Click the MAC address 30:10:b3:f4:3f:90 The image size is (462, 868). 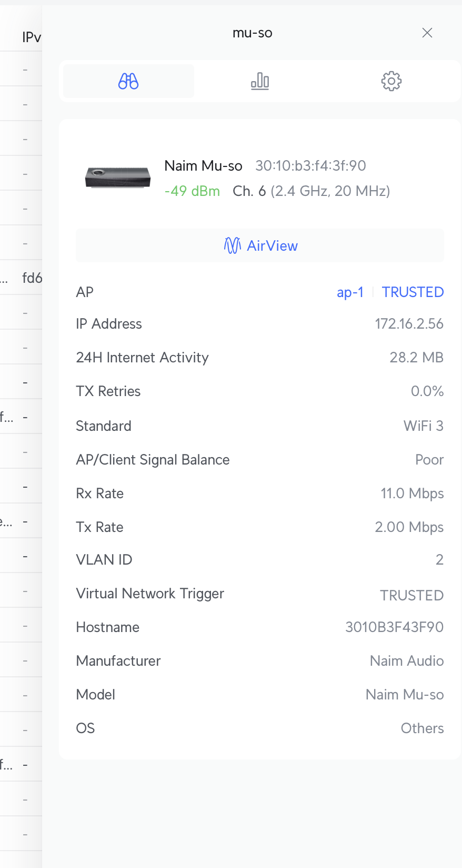(x=310, y=166)
